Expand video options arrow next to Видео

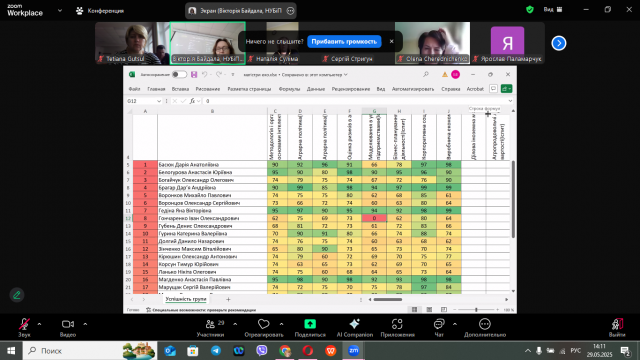point(85,324)
